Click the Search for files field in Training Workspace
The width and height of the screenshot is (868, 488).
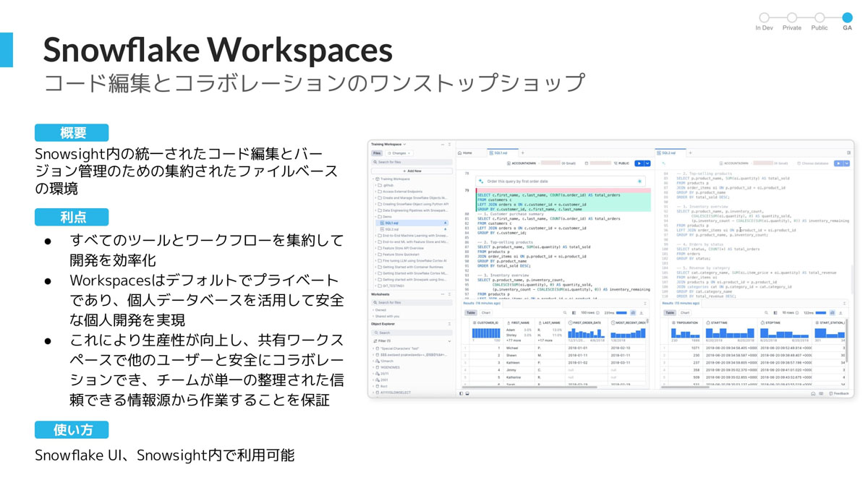412,162
